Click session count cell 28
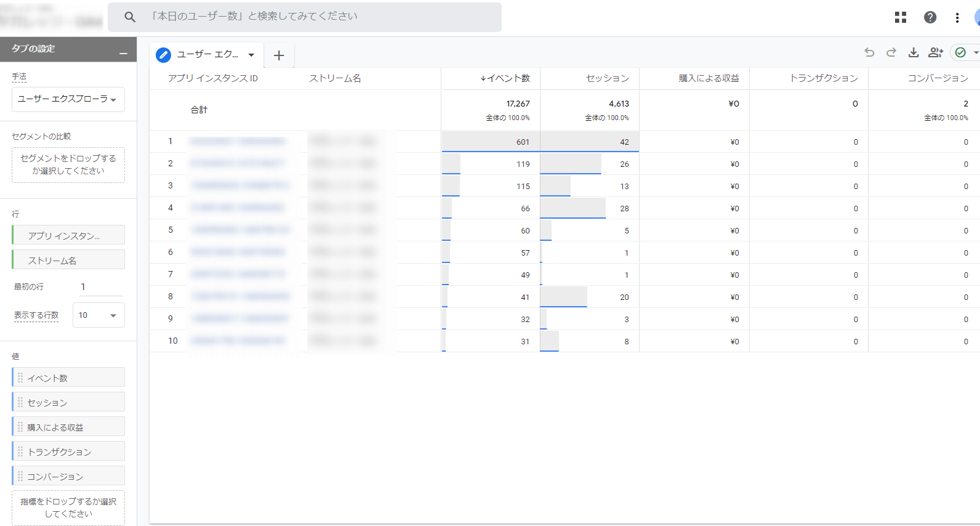 pos(624,209)
